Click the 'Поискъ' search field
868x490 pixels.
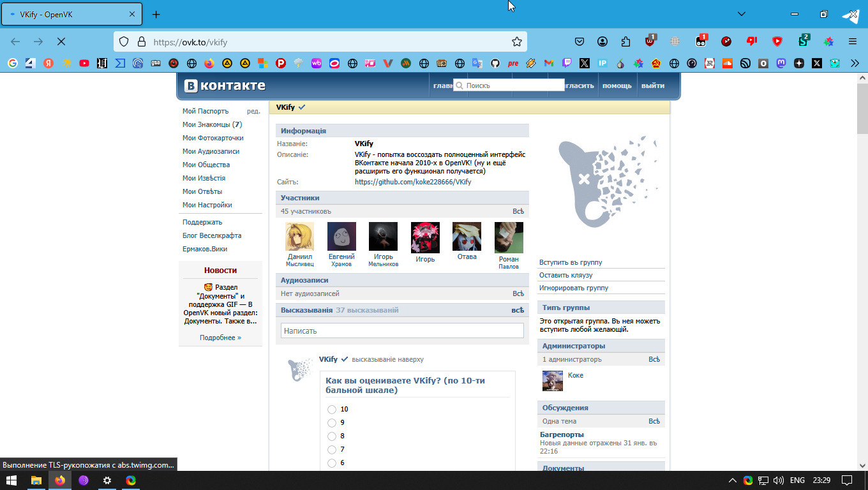509,85
